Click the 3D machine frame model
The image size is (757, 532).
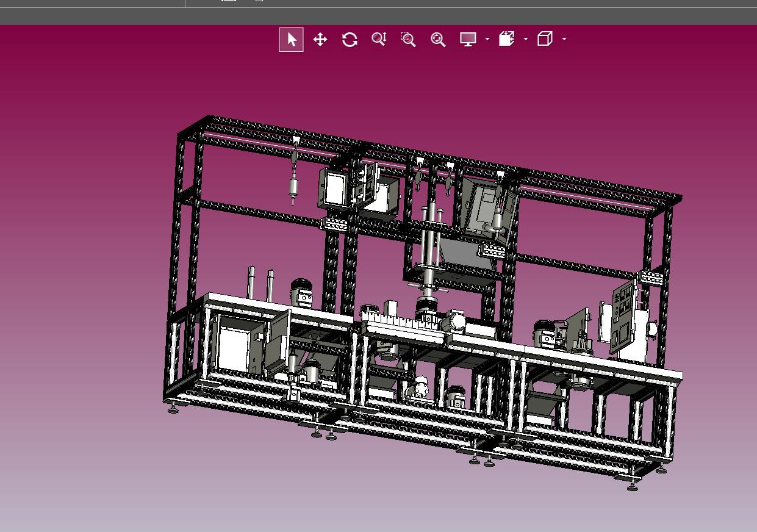click(x=423, y=303)
